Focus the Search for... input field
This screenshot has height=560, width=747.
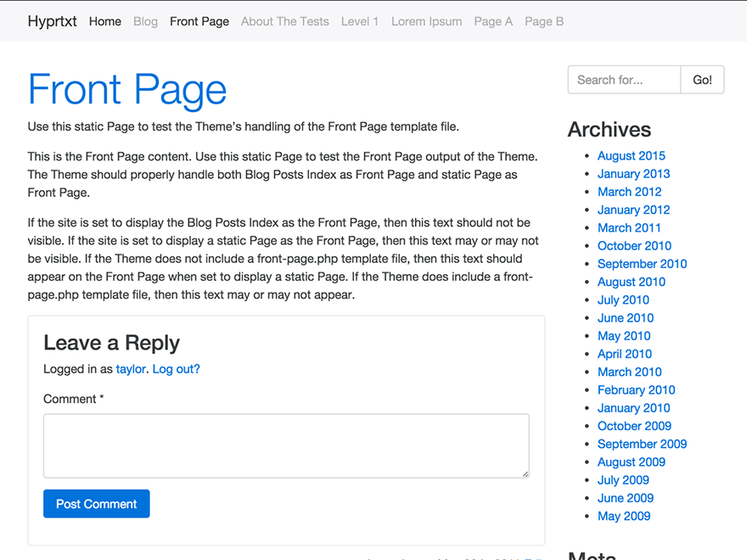click(x=624, y=80)
